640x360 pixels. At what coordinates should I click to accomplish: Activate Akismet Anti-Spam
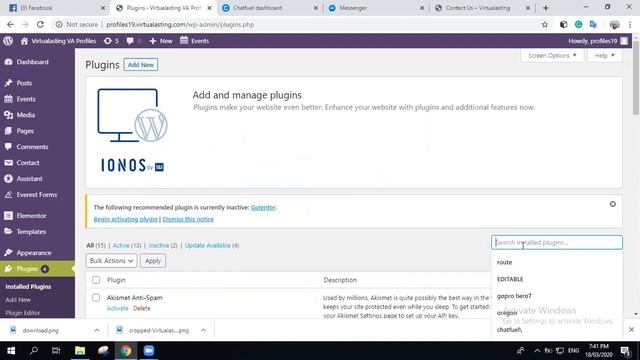pyautogui.click(x=117, y=308)
